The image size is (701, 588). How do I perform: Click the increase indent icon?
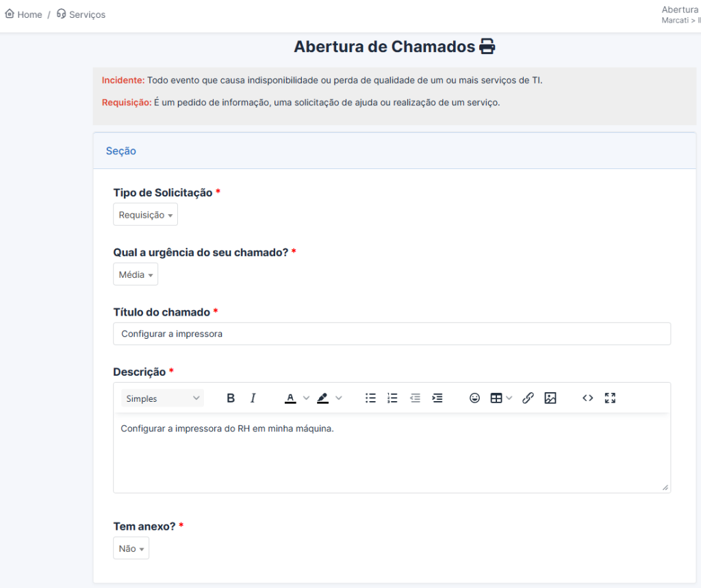point(437,398)
